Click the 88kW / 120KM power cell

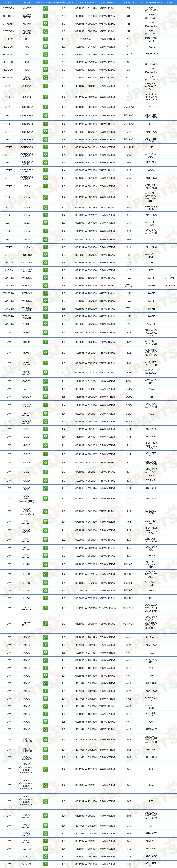[x=108, y=722]
